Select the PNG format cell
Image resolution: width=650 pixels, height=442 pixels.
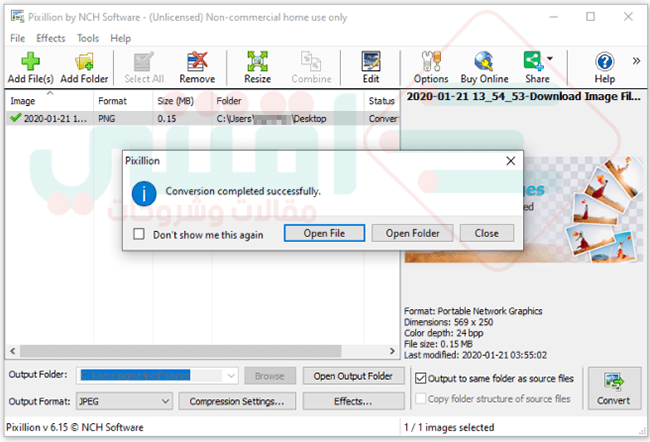click(107, 119)
